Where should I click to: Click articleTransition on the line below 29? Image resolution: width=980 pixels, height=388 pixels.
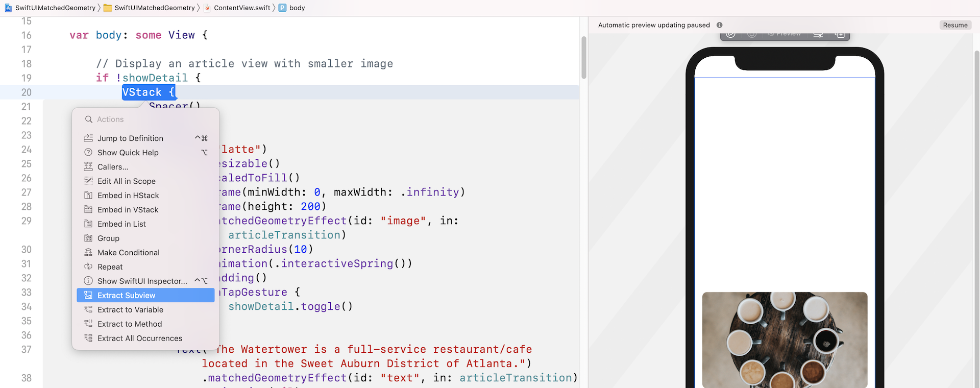click(x=284, y=235)
